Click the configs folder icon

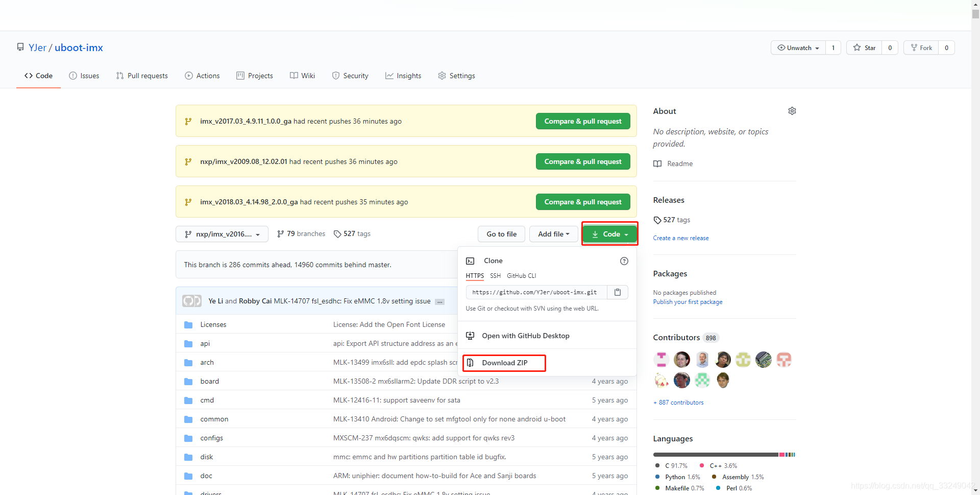pyautogui.click(x=188, y=438)
